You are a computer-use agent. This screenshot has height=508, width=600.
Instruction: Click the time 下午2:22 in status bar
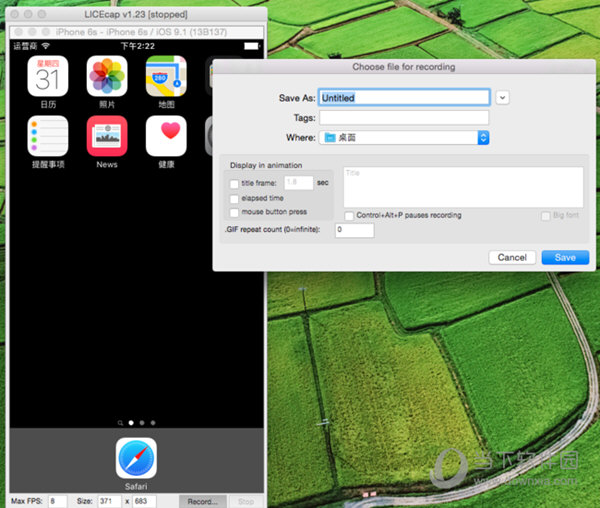pyautogui.click(x=138, y=46)
